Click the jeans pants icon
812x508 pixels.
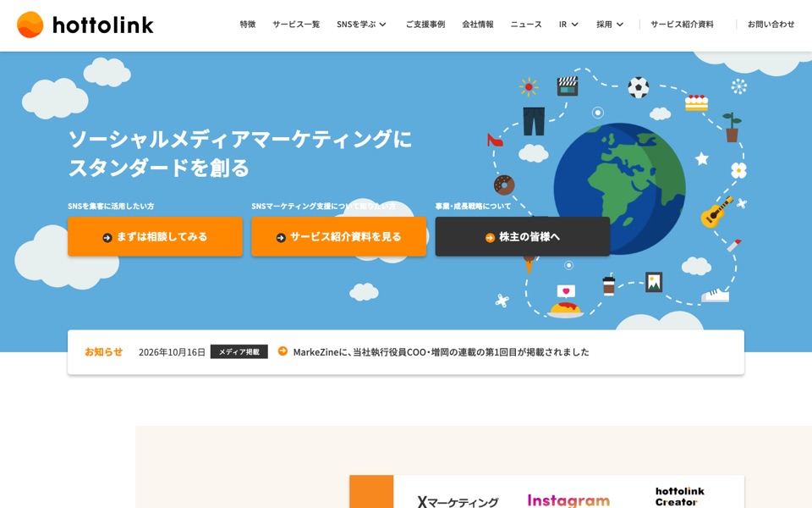[x=534, y=121]
